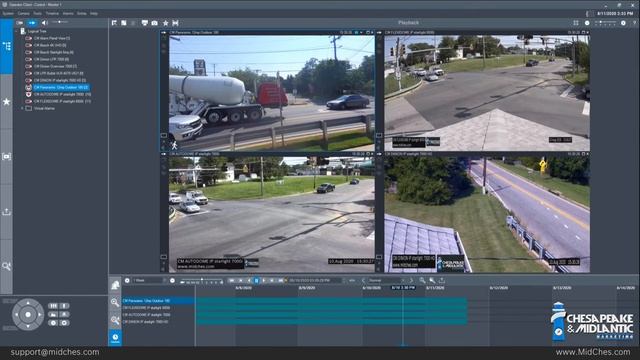This screenshot has width=640, height=360.
Task: Click the PTZ pan up arrow
Action: (28, 303)
